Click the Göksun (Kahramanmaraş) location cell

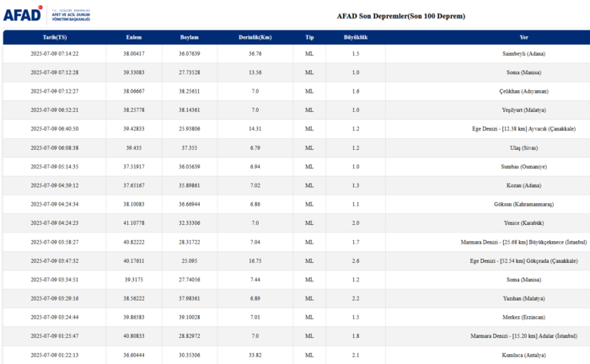523,204
